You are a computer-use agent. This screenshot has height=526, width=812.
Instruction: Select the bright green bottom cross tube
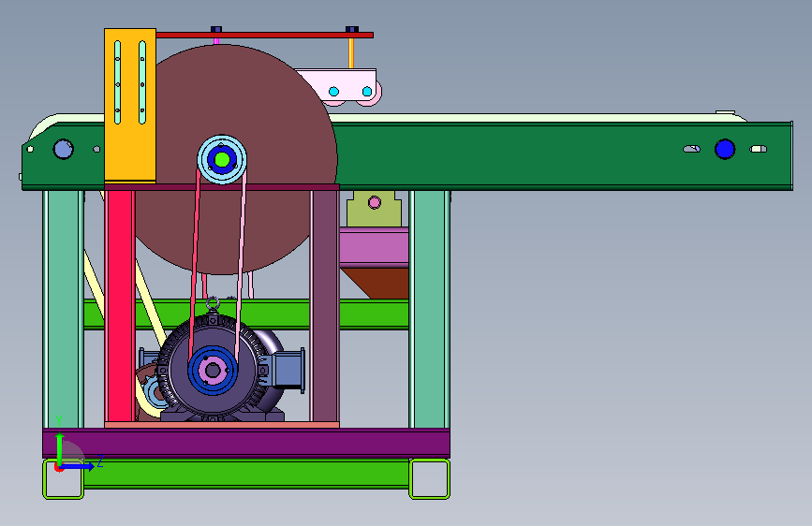point(246,474)
